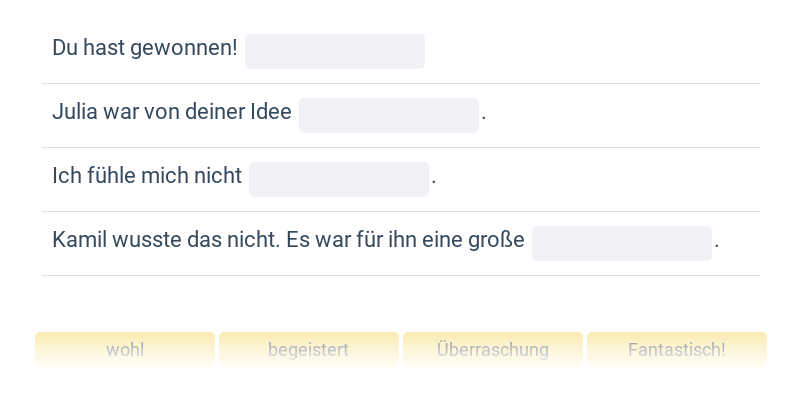Pick the 'begeistert' word tile
The height and width of the screenshot is (400, 800).
[x=308, y=350]
